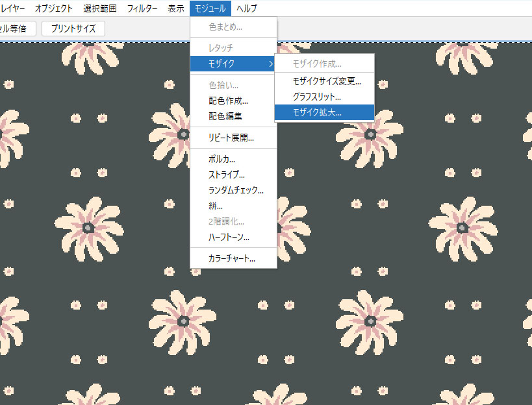The height and width of the screenshot is (405, 532).
Task: Click the プリントサイズ button
Action: coord(73,29)
